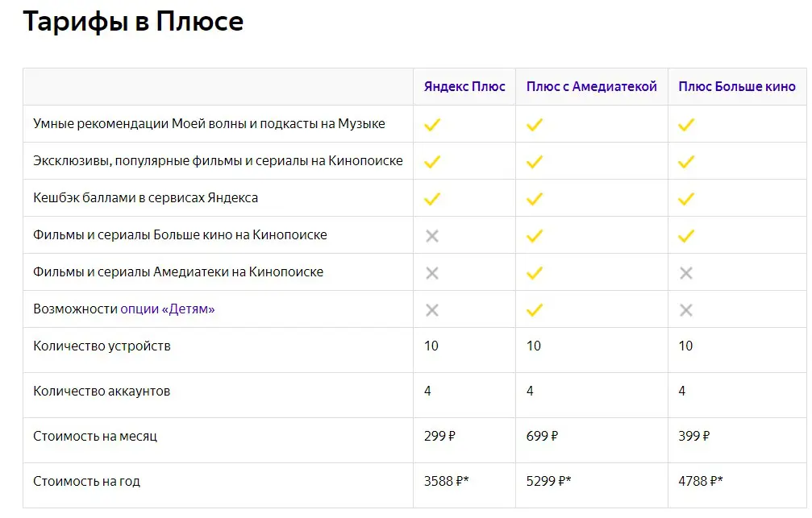Click account count 4 under Яндекс Плюс
The height and width of the screenshot is (518, 812).
pyautogui.click(x=427, y=391)
